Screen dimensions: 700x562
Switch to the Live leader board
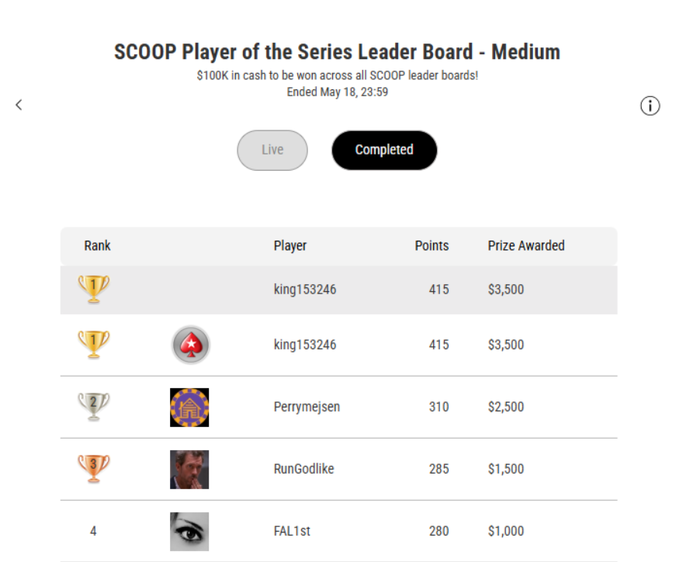272,150
